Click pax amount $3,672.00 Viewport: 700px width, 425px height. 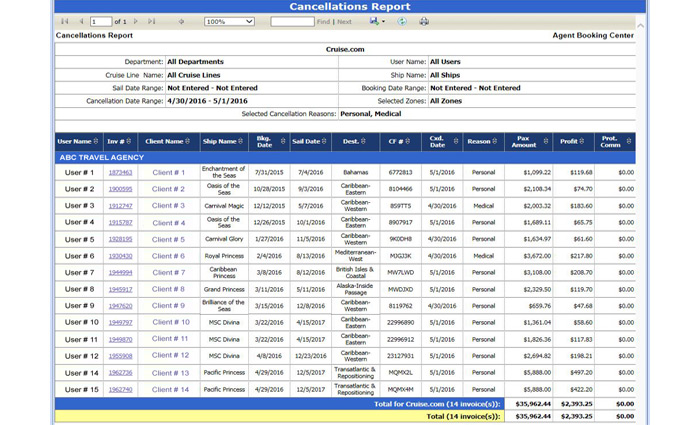pyautogui.click(x=537, y=256)
